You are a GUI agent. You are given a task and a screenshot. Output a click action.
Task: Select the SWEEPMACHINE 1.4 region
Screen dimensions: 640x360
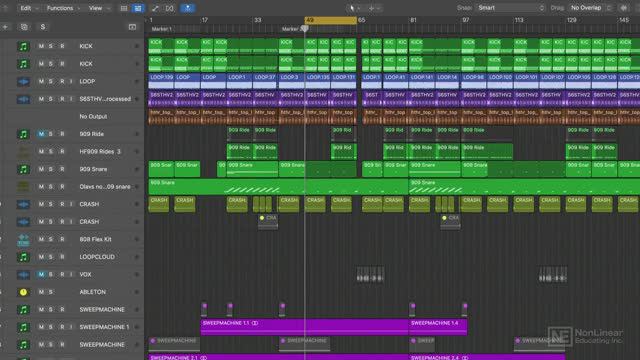pos(438,327)
